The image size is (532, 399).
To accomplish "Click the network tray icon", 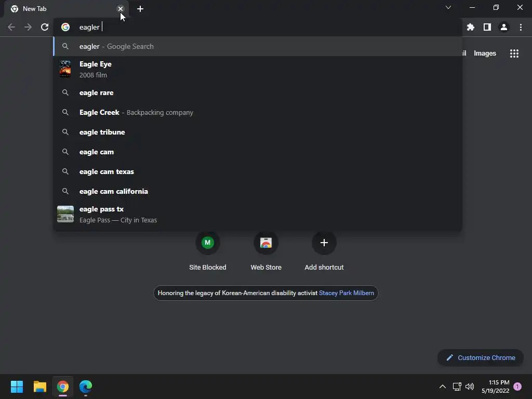I will [x=457, y=387].
